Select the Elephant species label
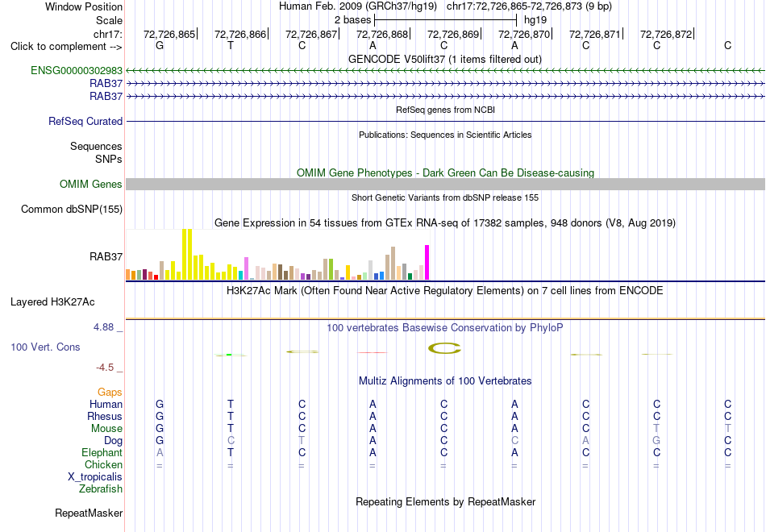Screen dimensions: 766x532 click(x=102, y=452)
